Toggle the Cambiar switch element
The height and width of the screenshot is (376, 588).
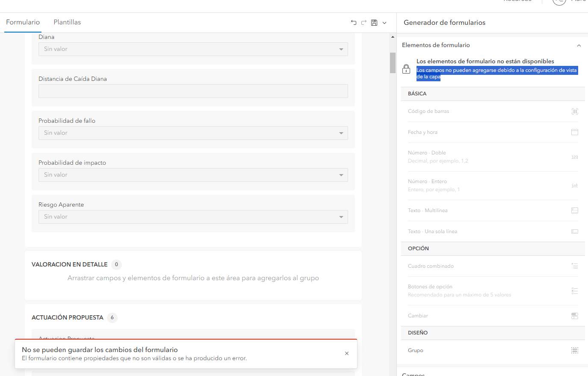click(x=575, y=316)
